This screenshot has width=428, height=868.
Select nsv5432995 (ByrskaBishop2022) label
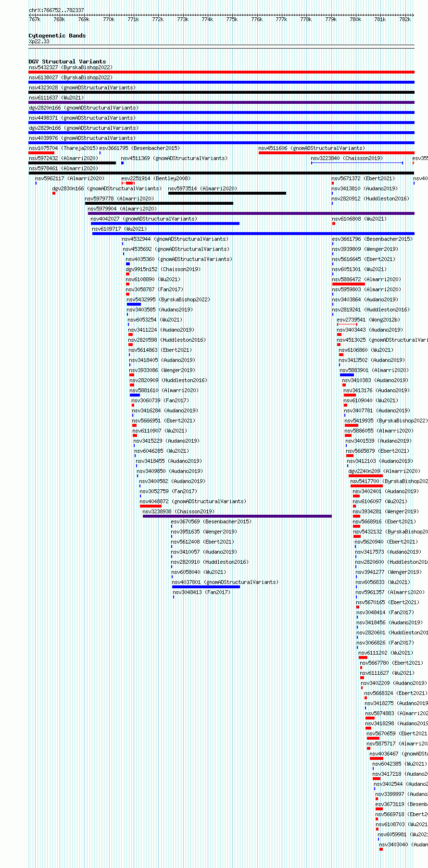(x=168, y=299)
